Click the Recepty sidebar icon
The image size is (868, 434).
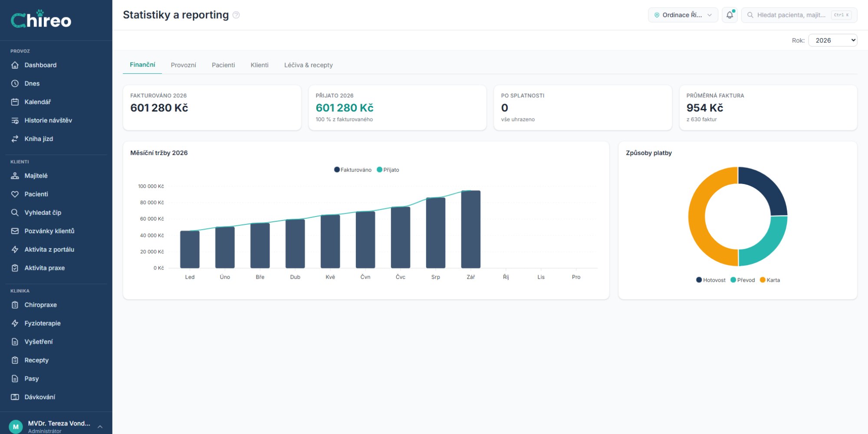15,360
